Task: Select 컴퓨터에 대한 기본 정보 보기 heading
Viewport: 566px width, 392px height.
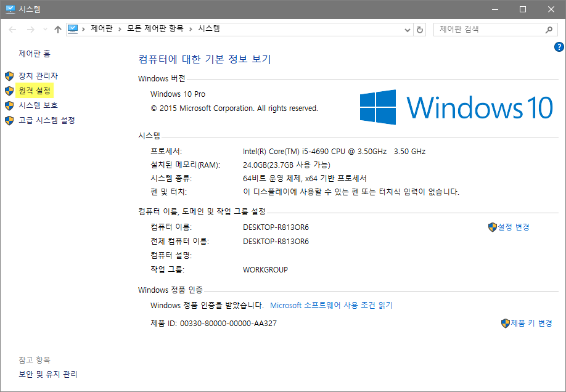Action: pos(205,59)
